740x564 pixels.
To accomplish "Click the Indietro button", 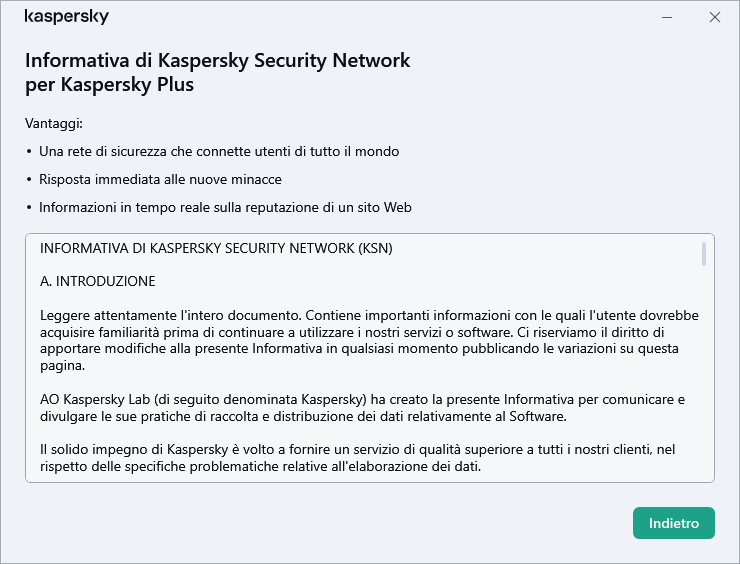I will (673, 523).
